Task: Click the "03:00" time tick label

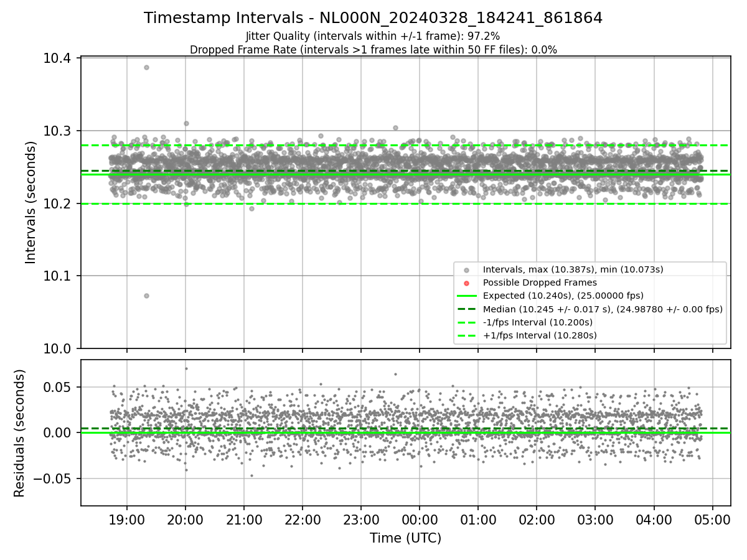Action: 595,520
